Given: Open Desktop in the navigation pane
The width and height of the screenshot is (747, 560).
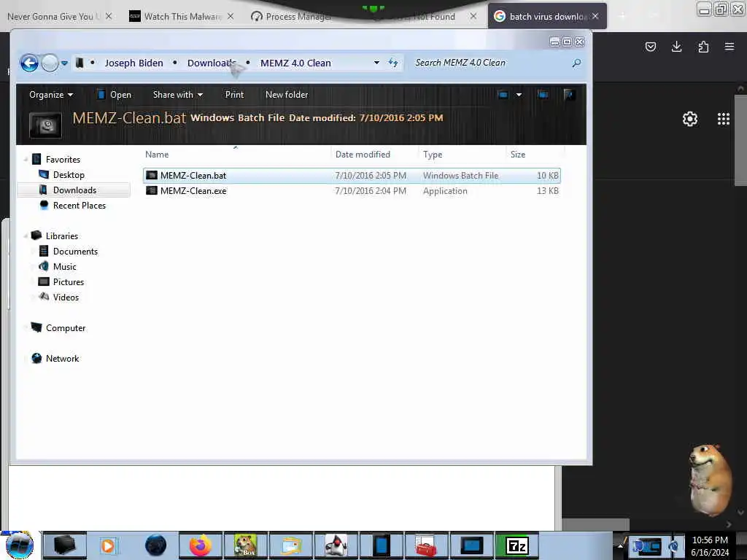Looking at the screenshot, I should point(69,175).
